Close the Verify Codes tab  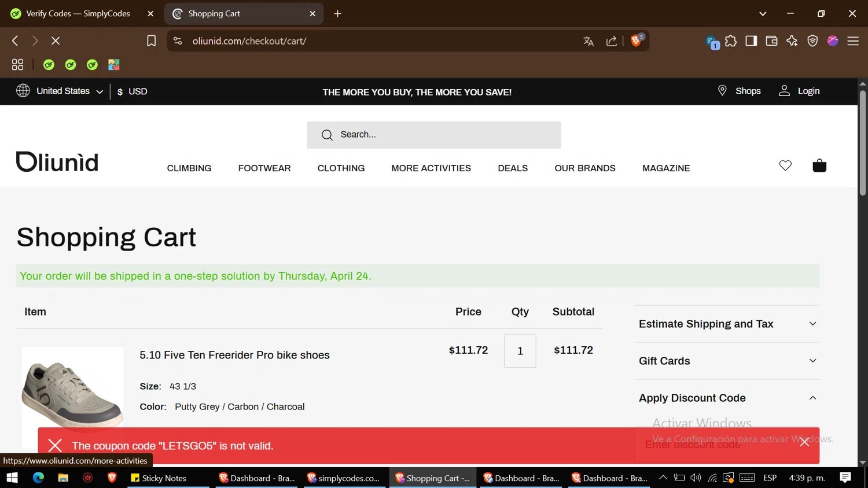(150, 13)
